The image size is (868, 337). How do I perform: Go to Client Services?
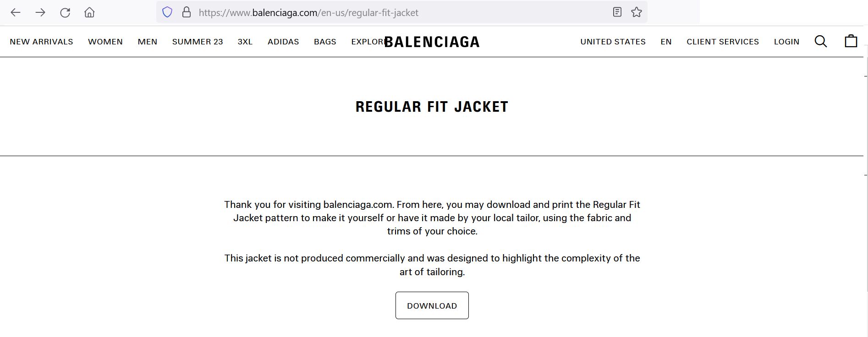tap(722, 42)
